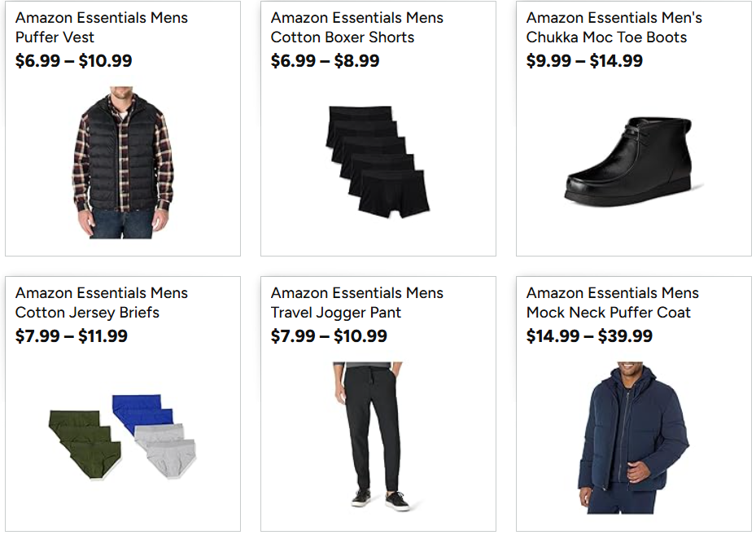Select the $6.99 – $8.99 Boxer Shorts price

[325, 61]
